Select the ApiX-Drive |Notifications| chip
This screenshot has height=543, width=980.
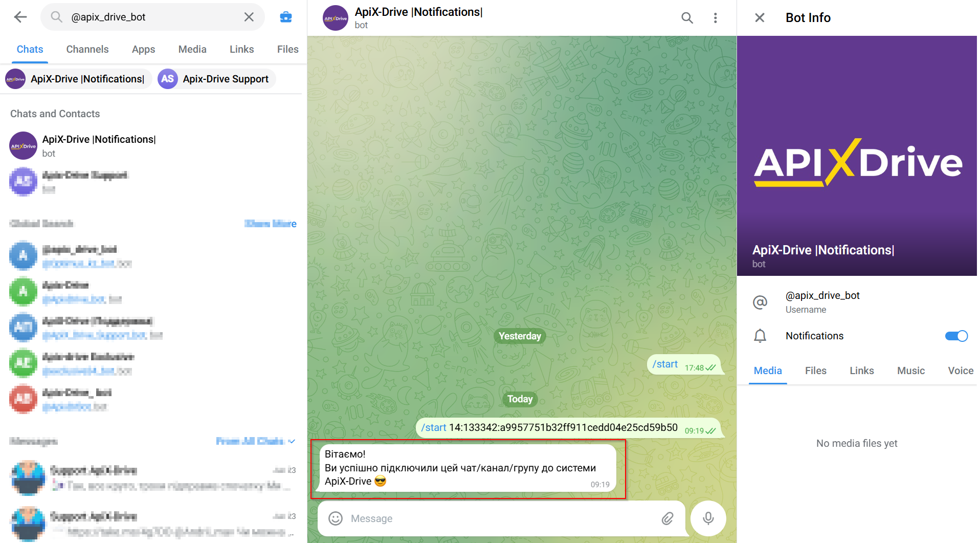pos(78,79)
